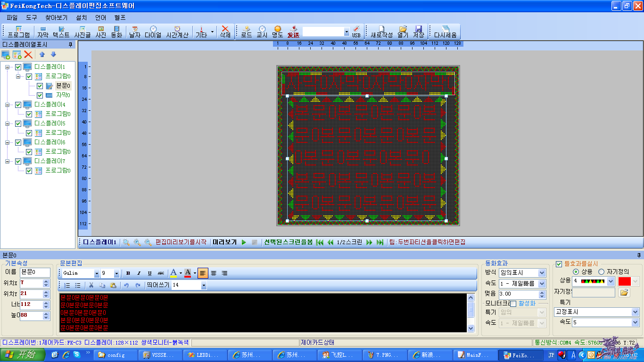Click the 이름 name input field

click(x=35, y=272)
